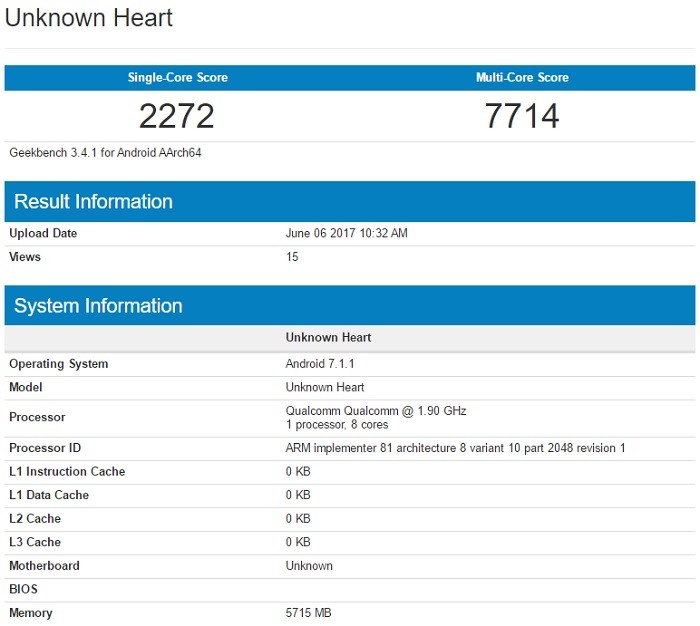The width and height of the screenshot is (700, 626).
Task: Select 'Geekbench 3.4.1 for Android AArch64' text
Action: click(105, 153)
